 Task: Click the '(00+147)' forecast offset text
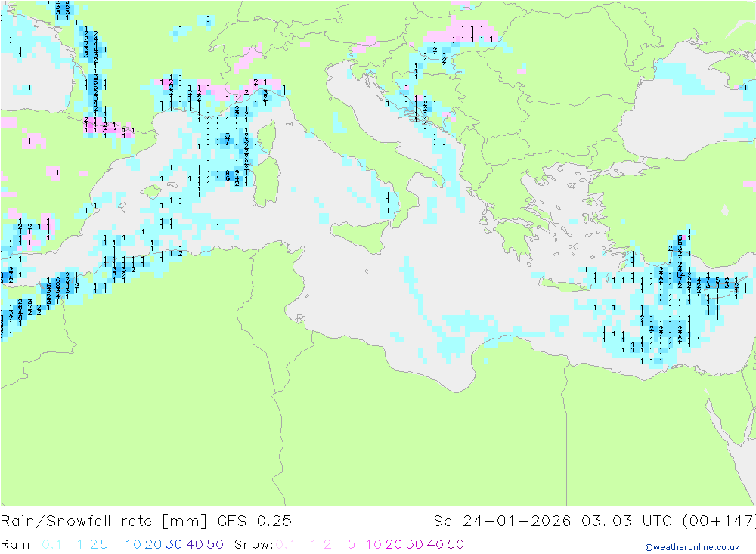tap(718, 522)
